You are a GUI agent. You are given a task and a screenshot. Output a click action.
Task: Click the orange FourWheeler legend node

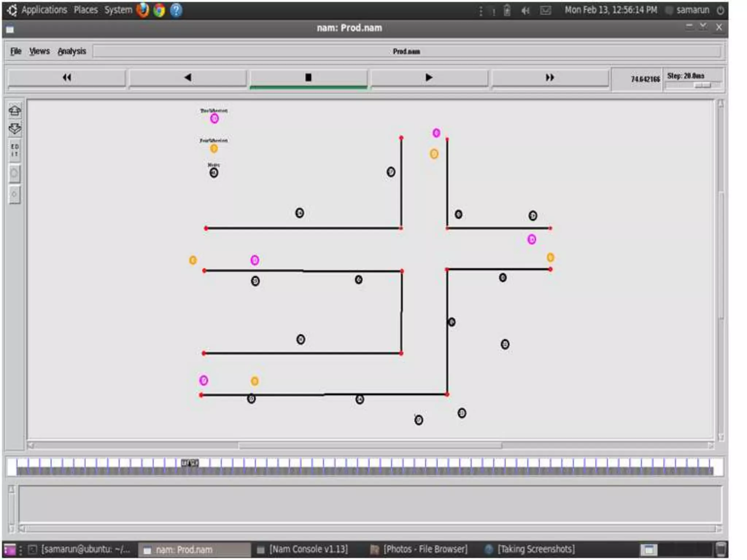point(214,148)
